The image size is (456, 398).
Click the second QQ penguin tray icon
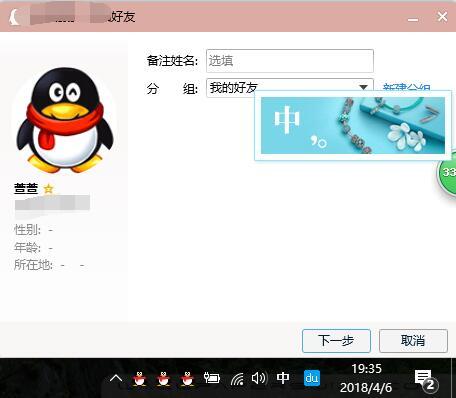coord(163,378)
